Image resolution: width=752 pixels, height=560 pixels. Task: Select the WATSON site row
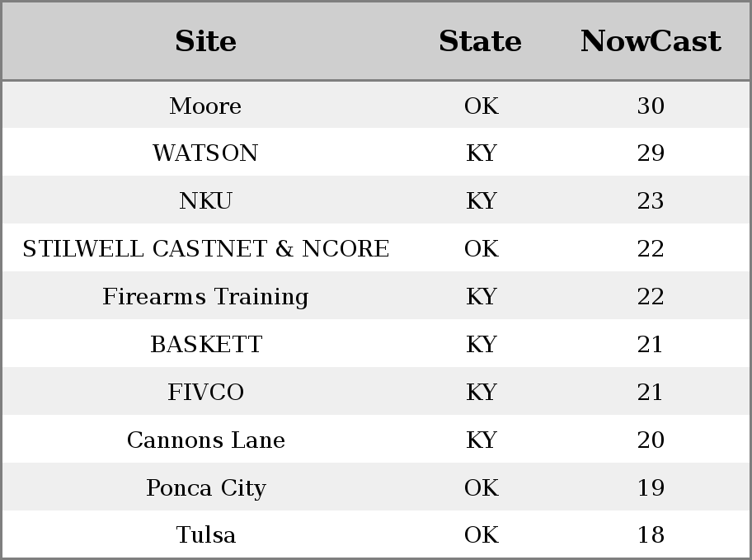pos(376,153)
